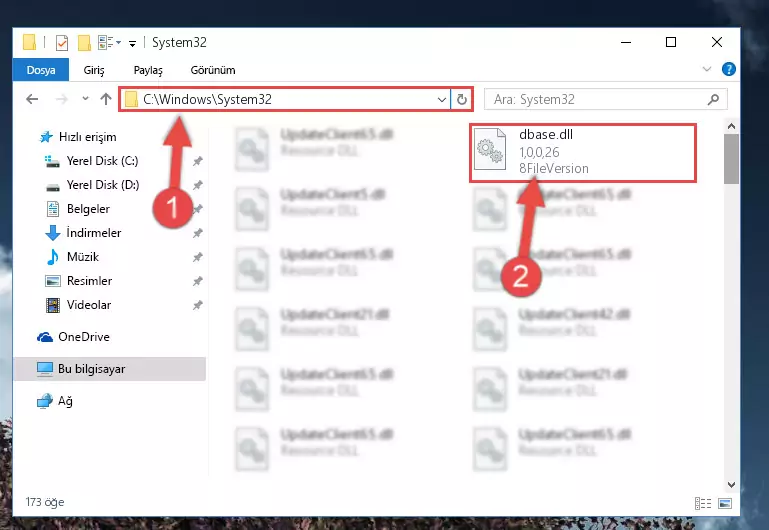Click the vertical scrollbar down arrow
The height and width of the screenshot is (530, 769).
pos(731,484)
